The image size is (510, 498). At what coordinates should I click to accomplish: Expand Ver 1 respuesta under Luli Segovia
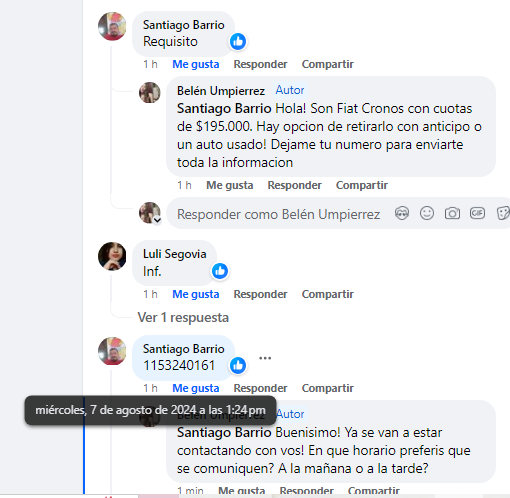[183, 318]
